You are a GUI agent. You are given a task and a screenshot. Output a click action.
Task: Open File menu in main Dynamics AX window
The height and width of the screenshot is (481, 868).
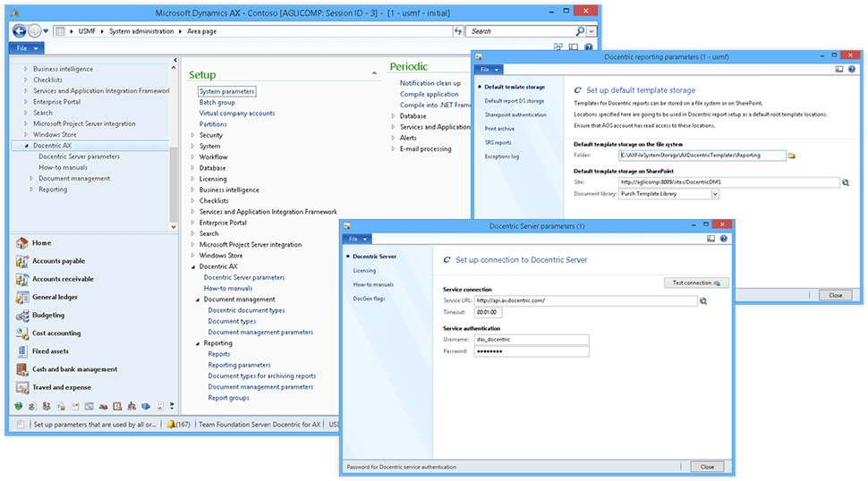point(27,48)
